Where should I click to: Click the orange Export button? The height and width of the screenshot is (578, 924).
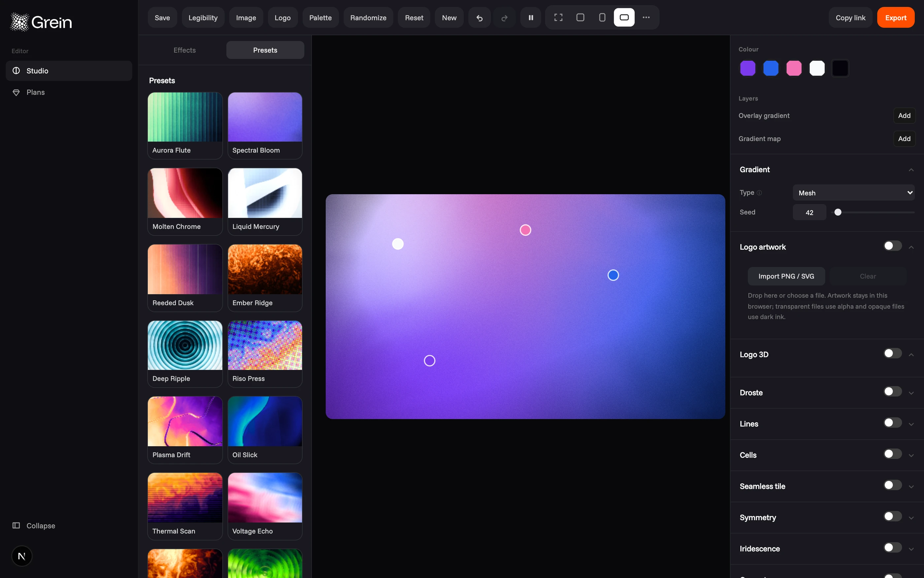point(896,18)
